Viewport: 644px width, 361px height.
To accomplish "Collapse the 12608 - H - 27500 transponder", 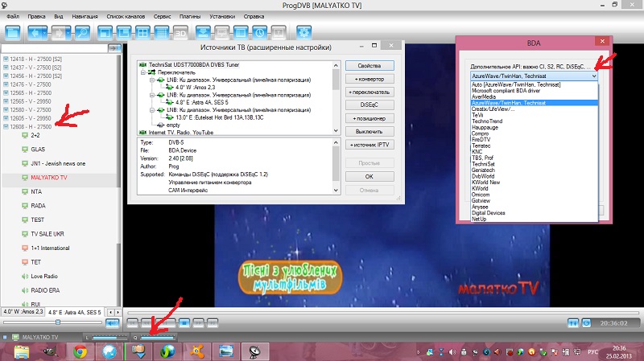I will coord(6,128).
